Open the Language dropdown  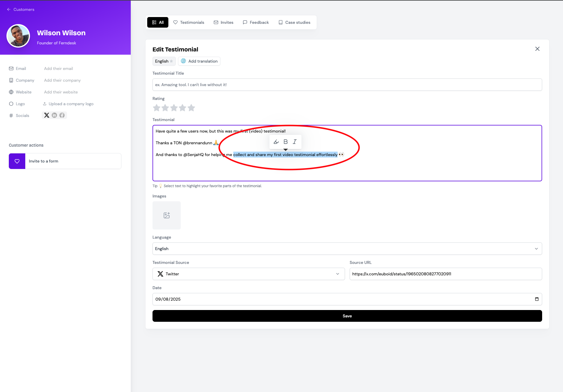pyautogui.click(x=347, y=249)
